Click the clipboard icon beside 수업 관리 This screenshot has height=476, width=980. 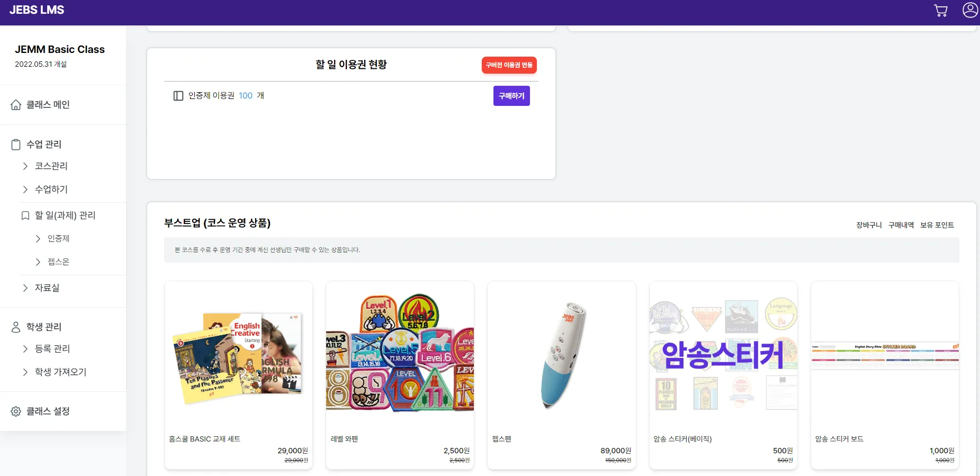(16, 145)
